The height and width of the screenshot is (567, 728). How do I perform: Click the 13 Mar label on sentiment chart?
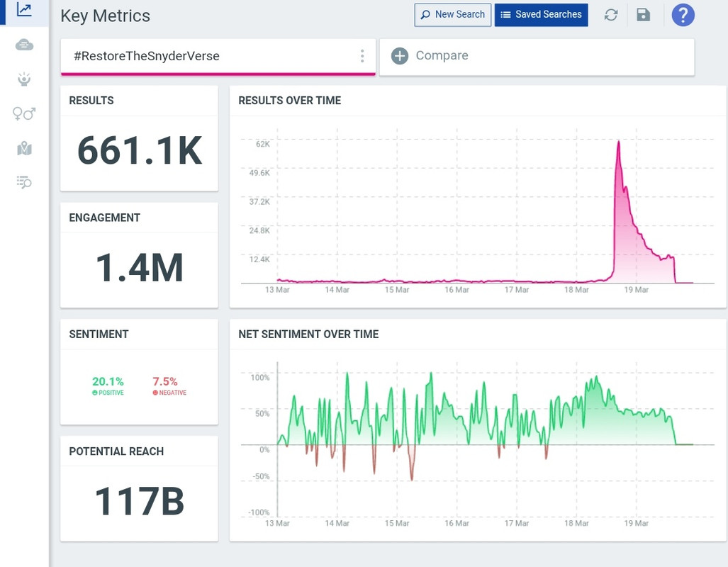[277, 523]
